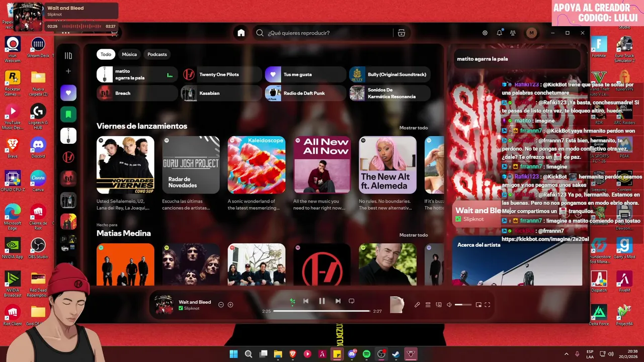Open Twenty One Pilots logo in sidebar
The width and height of the screenshot is (644, 362).
coord(68,157)
